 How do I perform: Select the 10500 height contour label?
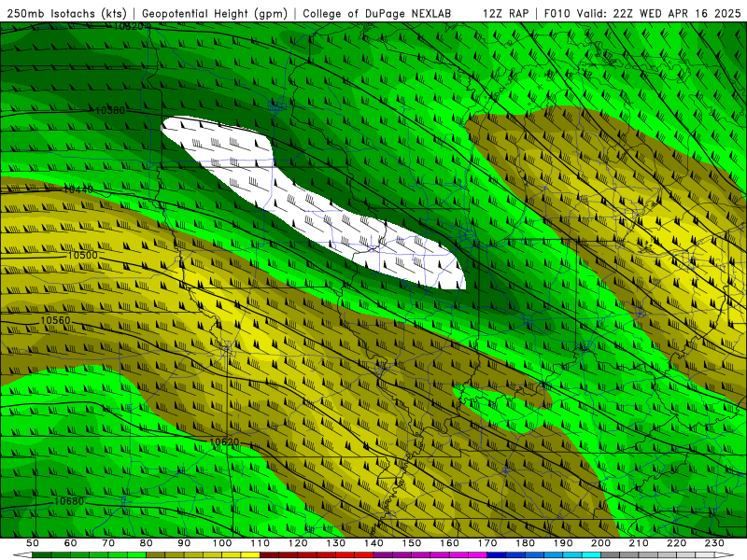tap(83, 255)
